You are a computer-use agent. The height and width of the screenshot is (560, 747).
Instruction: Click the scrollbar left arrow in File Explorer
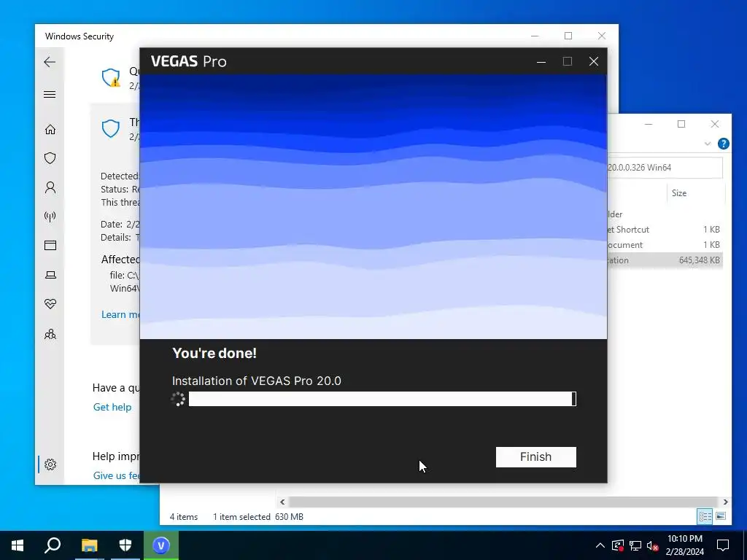point(282,502)
